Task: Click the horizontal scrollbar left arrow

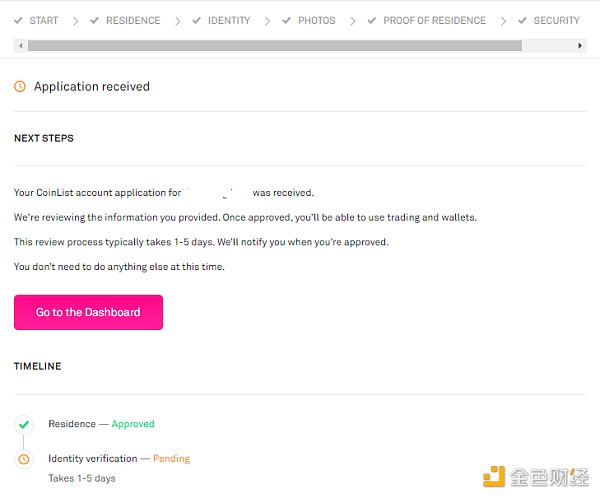Action: click(x=20, y=46)
